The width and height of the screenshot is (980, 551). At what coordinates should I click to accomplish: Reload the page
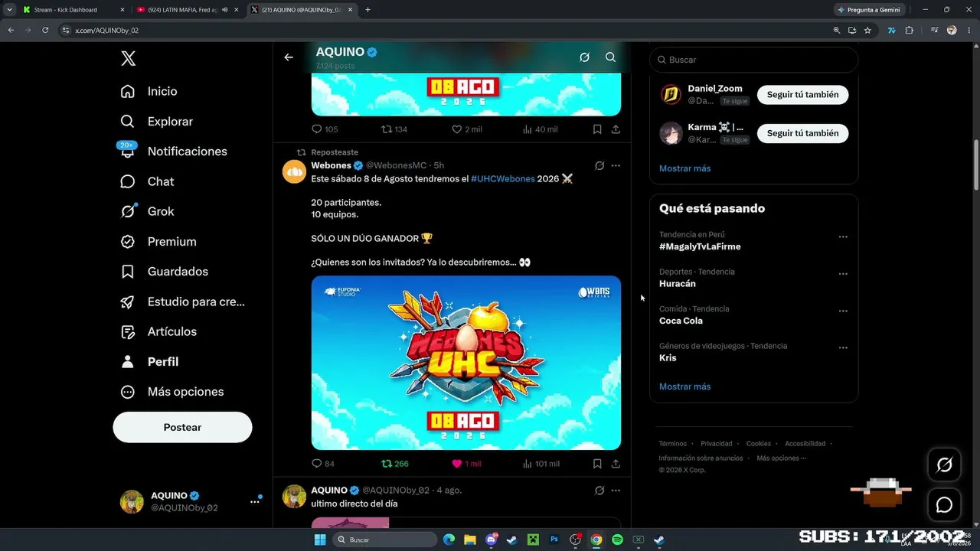45,30
